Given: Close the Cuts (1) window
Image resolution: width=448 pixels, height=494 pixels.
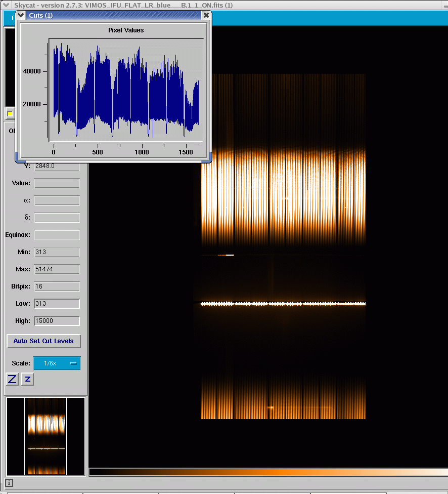Looking at the screenshot, I should pyautogui.click(x=206, y=15).
